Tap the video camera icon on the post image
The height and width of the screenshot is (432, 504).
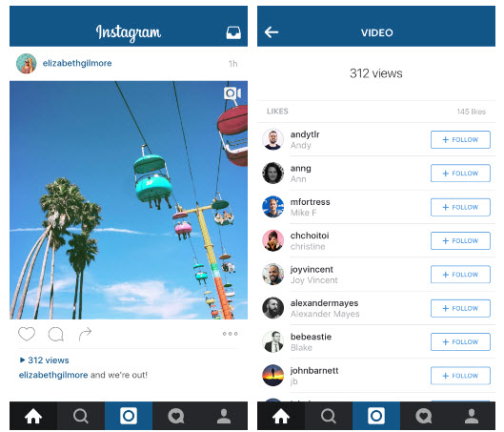pos(232,93)
